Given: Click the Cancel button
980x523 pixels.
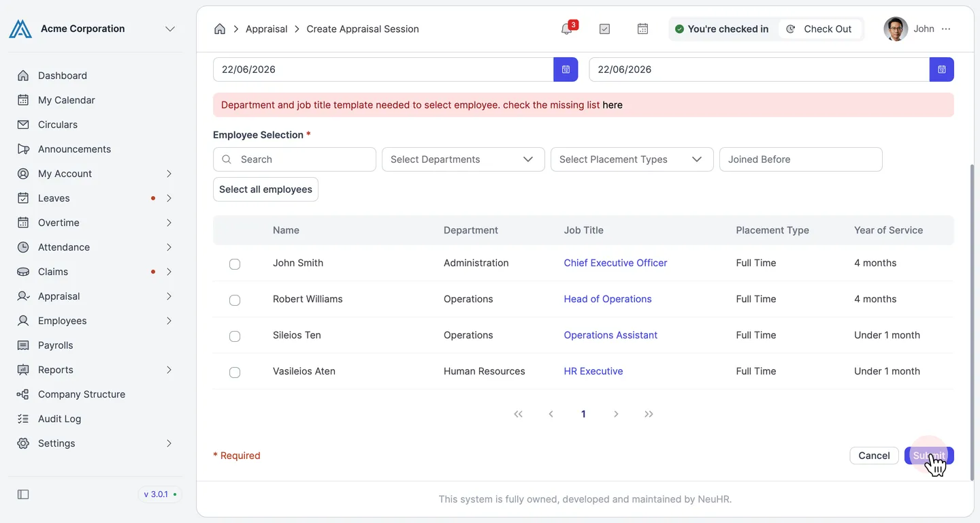Looking at the screenshot, I should pyautogui.click(x=874, y=456).
